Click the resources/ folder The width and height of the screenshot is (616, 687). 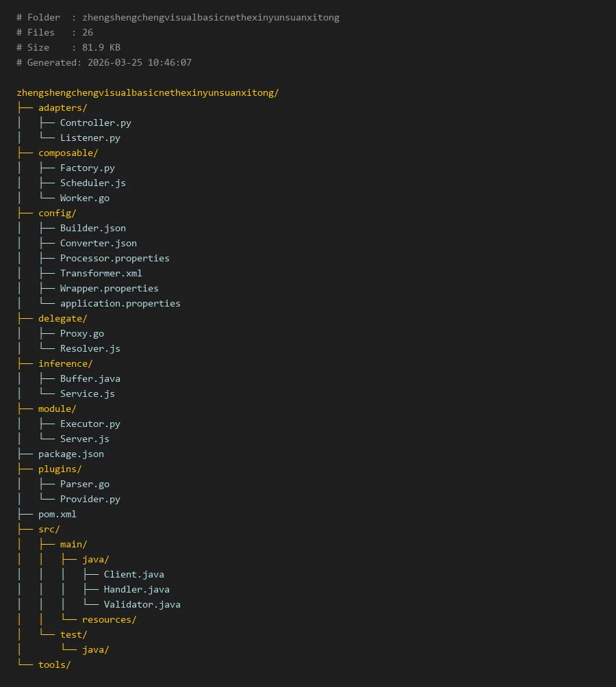click(109, 619)
